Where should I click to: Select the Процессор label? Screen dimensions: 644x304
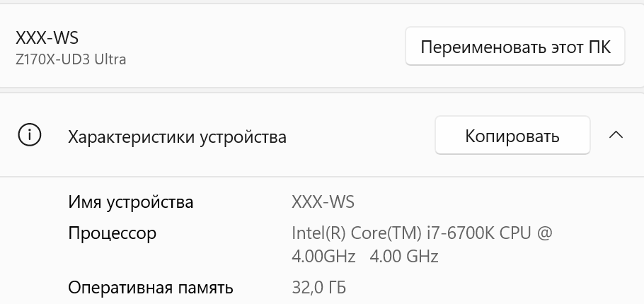click(112, 233)
